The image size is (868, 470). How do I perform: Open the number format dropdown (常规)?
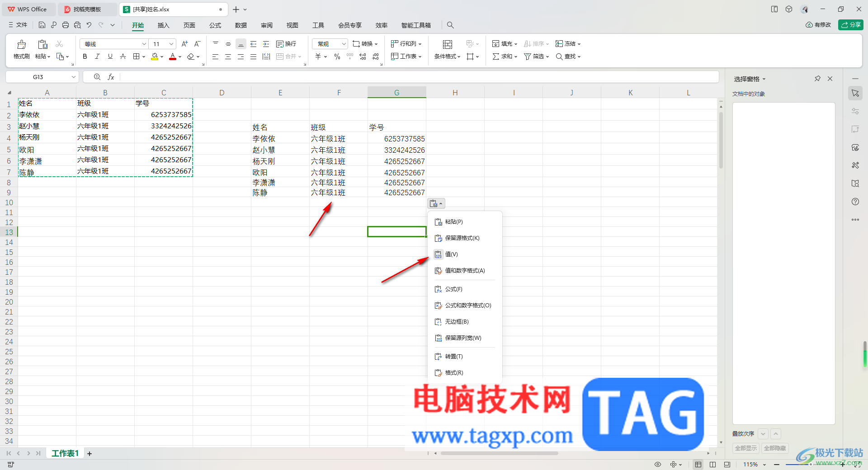[x=344, y=44]
